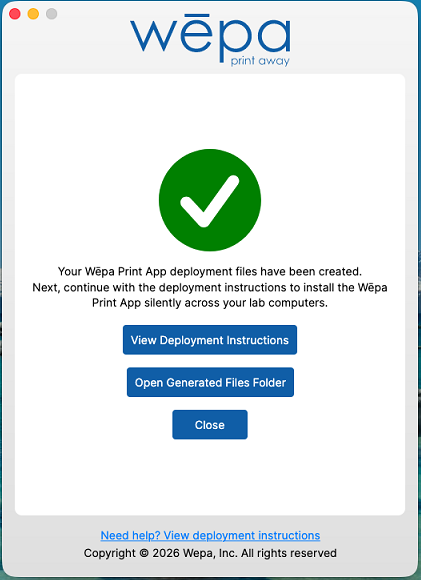Screen dimensions: 421x580
Task: Click the text 'deployment files have been created'
Action: [x=265, y=272]
